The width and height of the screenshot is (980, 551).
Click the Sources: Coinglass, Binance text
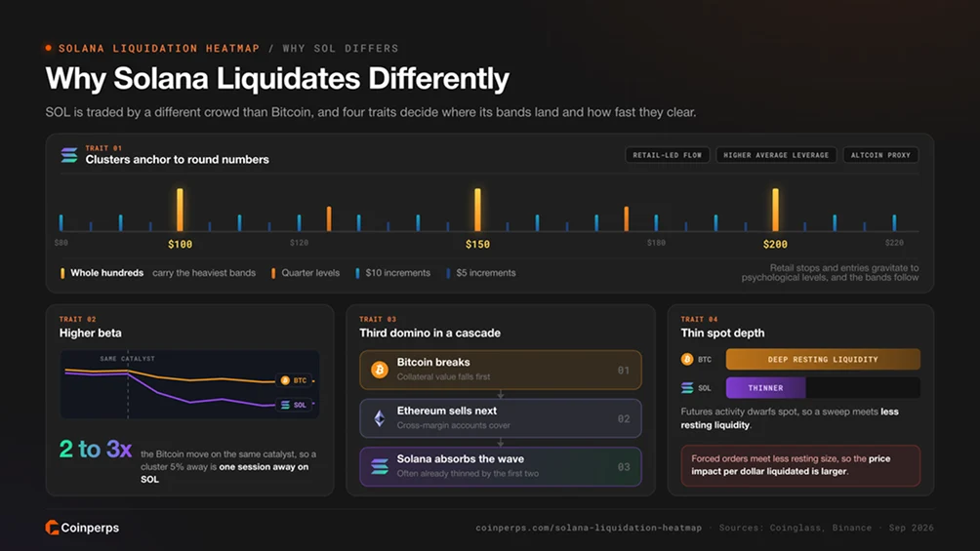pyautogui.click(x=796, y=528)
